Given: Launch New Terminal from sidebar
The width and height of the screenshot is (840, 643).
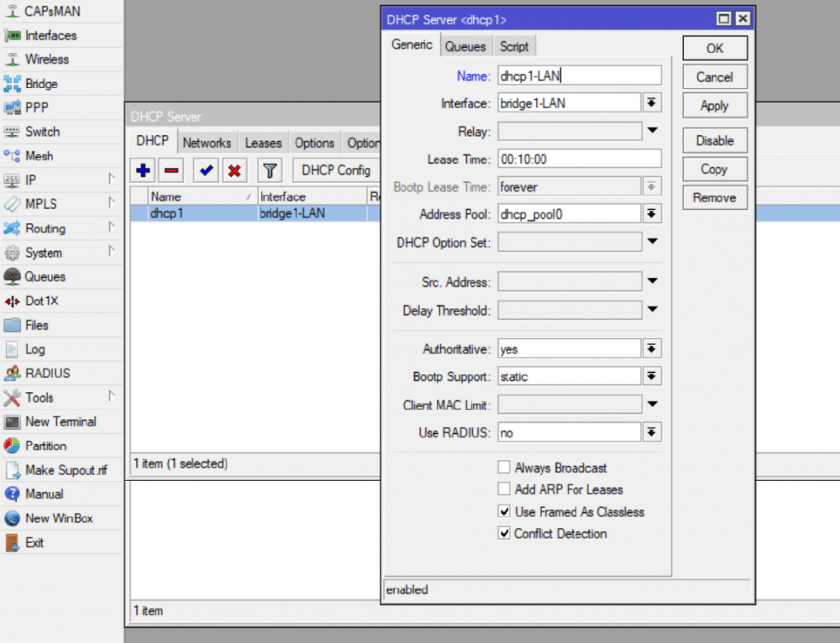Looking at the screenshot, I should [x=60, y=422].
